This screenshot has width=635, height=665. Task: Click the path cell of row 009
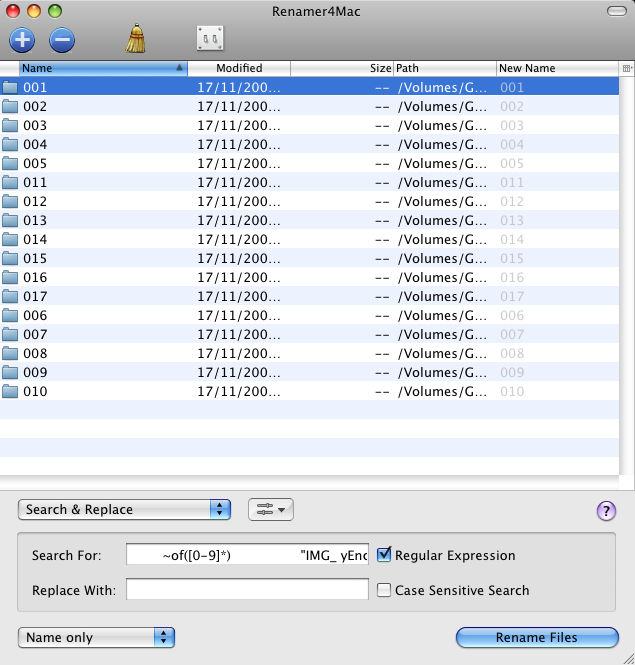tap(442, 372)
